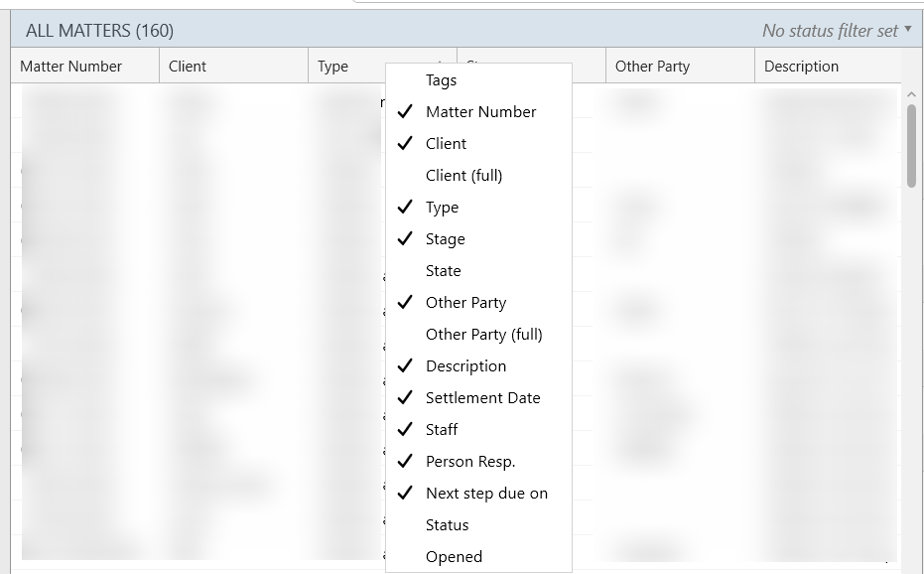Toggle Settlement Date column off
Image resolution: width=924 pixels, height=574 pixels.
[x=482, y=398]
